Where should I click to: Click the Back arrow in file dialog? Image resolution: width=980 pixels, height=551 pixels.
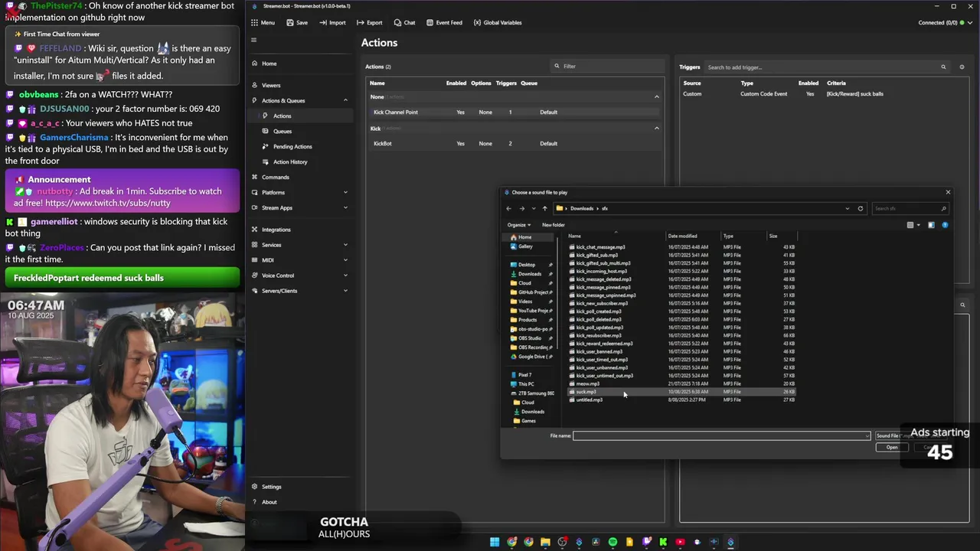tap(508, 208)
